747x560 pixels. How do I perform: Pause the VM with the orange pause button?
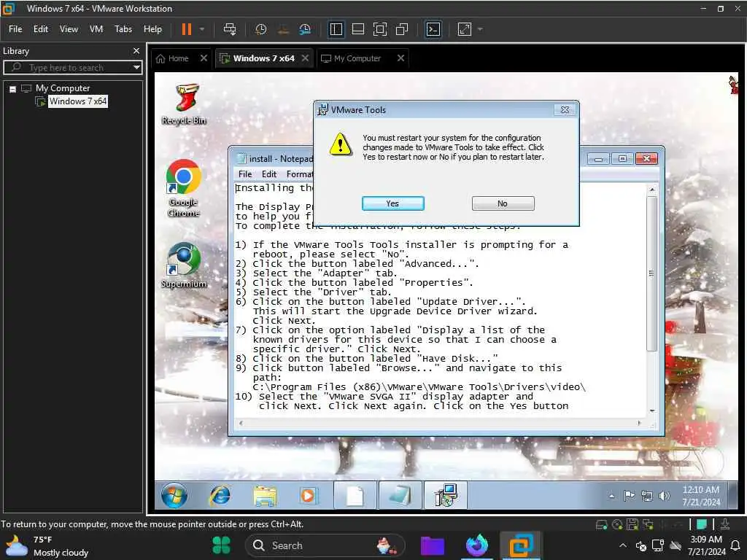click(186, 29)
